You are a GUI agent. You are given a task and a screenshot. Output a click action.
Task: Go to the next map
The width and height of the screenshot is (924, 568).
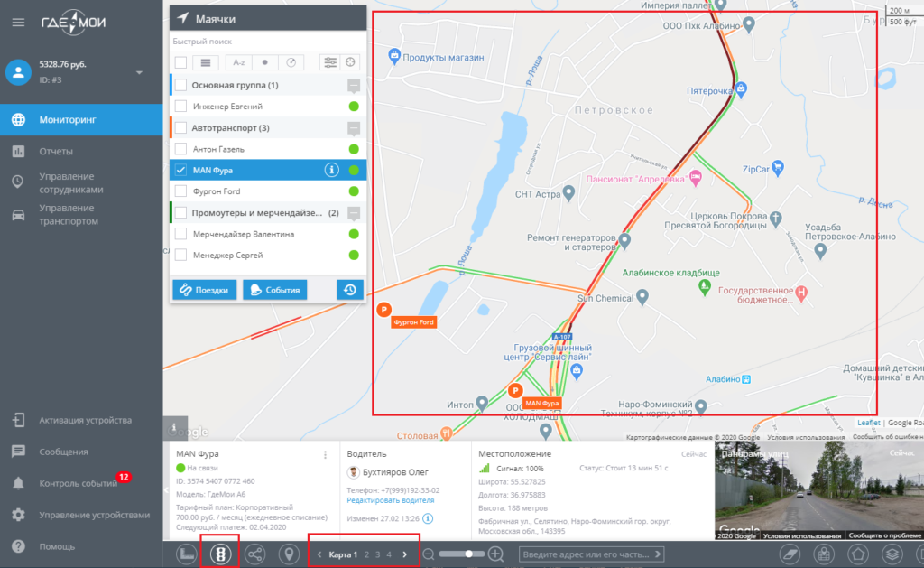tap(405, 554)
